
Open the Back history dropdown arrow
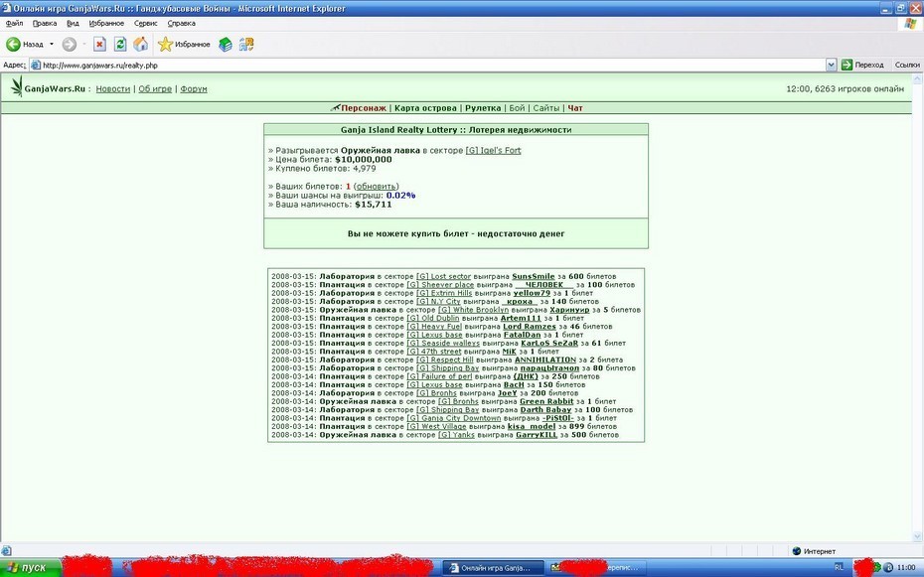tap(52, 44)
